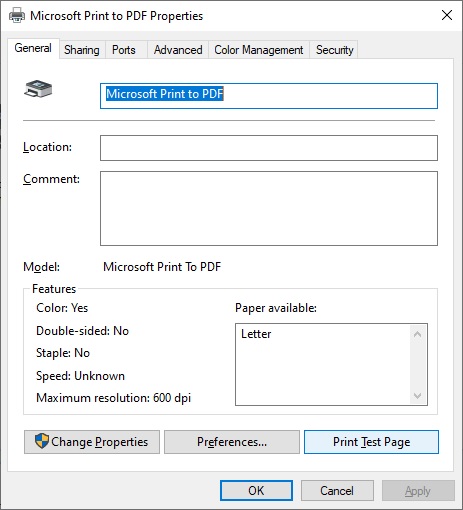Click the printer icon in the title bar
The height and width of the screenshot is (510, 463).
point(17,15)
